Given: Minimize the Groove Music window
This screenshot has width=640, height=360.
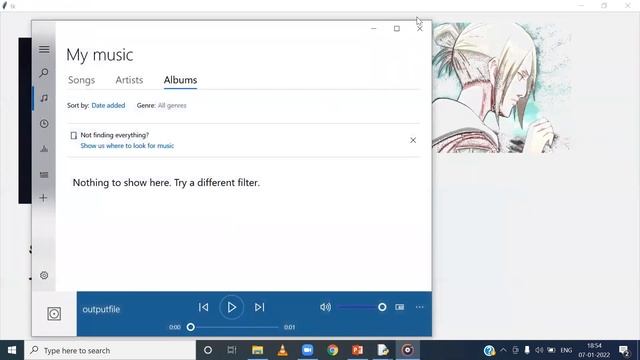Looking at the screenshot, I should (x=373, y=29).
